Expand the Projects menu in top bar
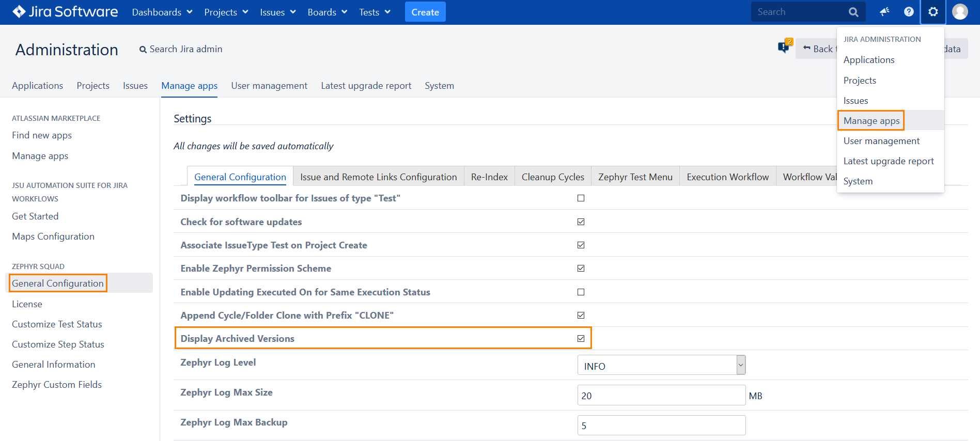The height and width of the screenshot is (441, 980). [226, 12]
